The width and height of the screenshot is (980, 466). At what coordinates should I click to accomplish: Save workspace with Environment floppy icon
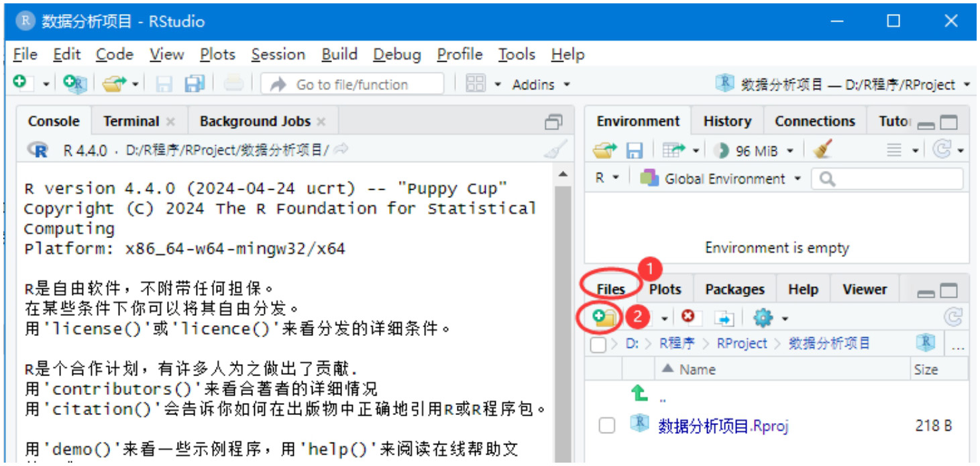634,151
